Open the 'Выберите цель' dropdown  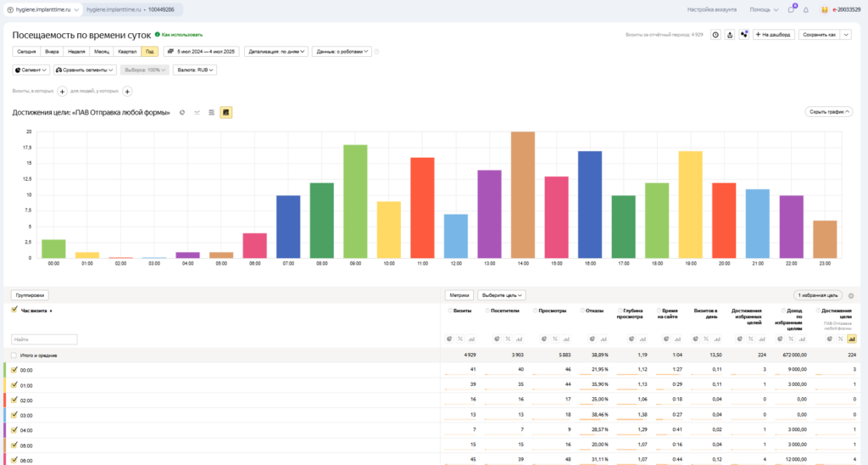click(x=502, y=295)
